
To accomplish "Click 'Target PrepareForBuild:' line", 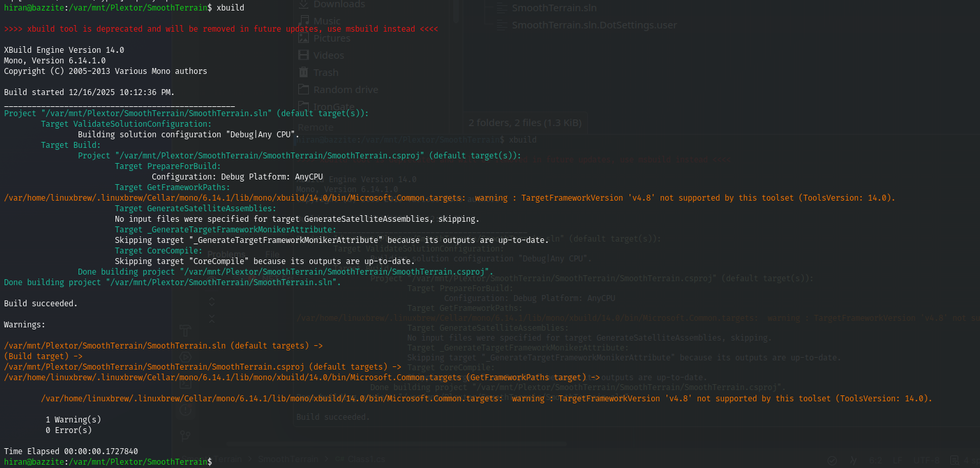I will tap(168, 166).
